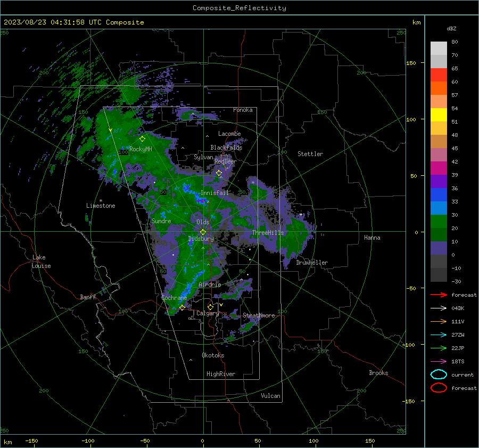Click the Didsbury city label
This screenshot has width=479, height=448.
pos(201,239)
